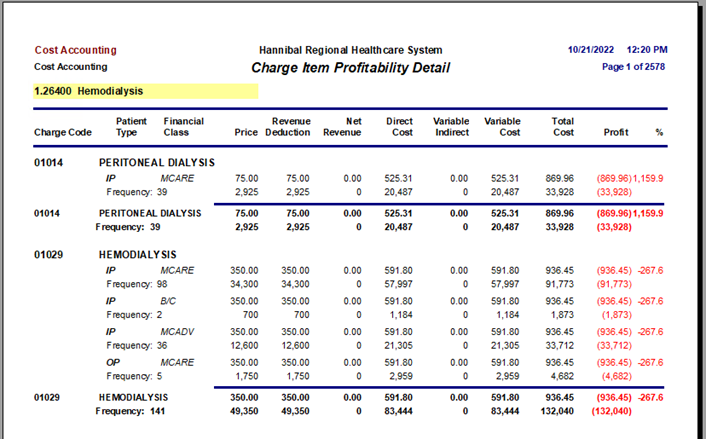Click the Financial Class column header
The width and height of the screenshot is (706, 439).
click(x=183, y=127)
